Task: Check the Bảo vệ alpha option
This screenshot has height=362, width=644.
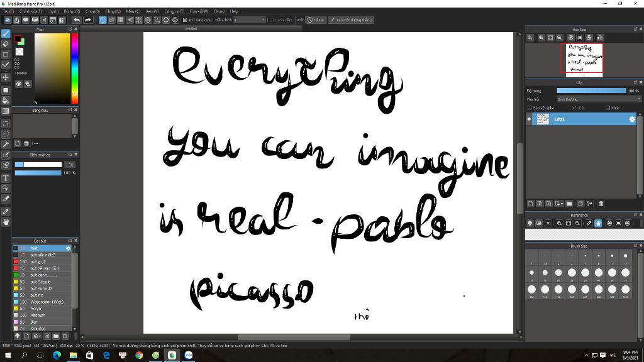Action: [530, 108]
